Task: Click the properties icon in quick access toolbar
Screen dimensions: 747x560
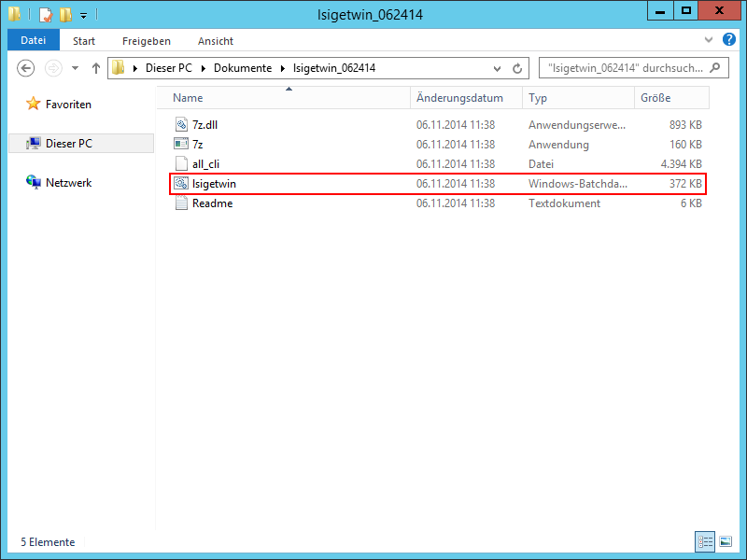Action: (46, 15)
